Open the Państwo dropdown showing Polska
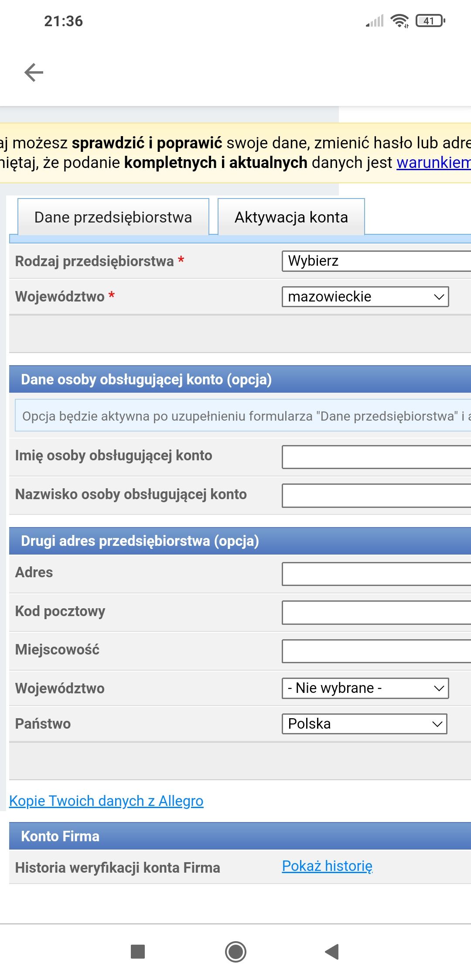Viewport: 471px width, 980px height. pos(365,723)
